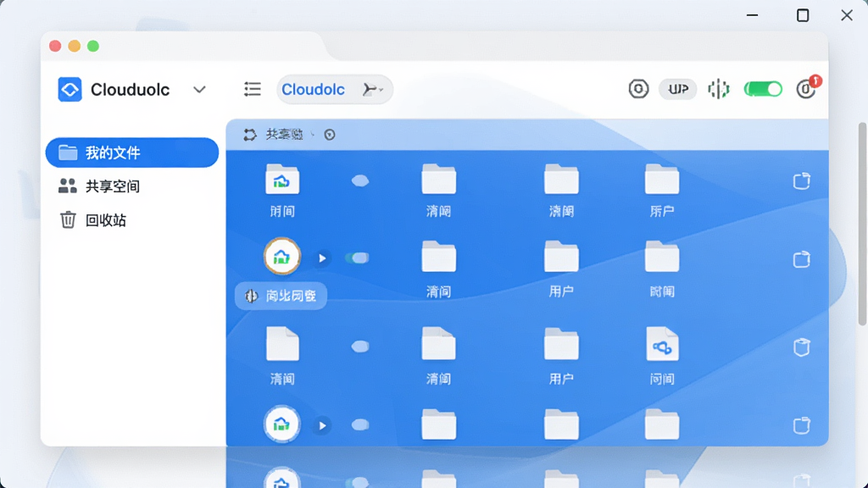Click the red close dot in the inner window
Image resolution: width=868 pixels, height=488 pixels.
coord(55,46)
